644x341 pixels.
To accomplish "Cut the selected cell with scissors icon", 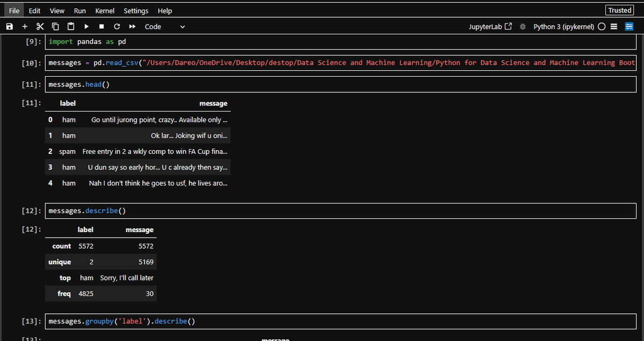I will (40, 26).
